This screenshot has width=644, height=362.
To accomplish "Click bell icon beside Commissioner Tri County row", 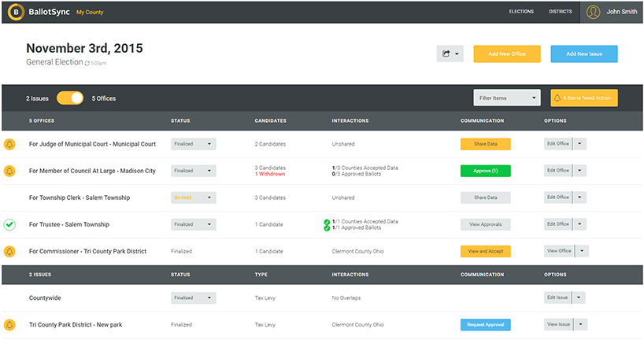I will (x=9, y=251).
